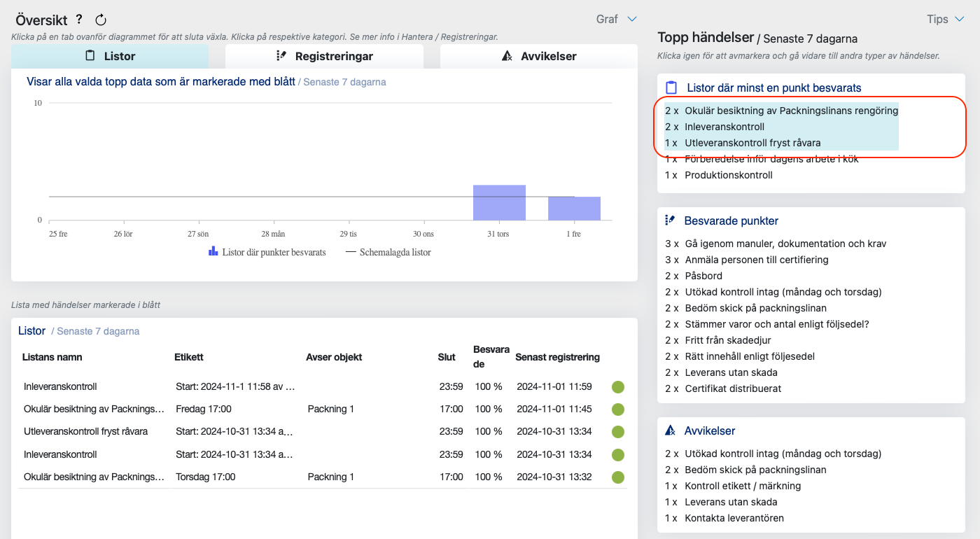
Task: Select Bedöm skick på packningslinan under Besvarade punkter
Action: [x=745, y=308]
